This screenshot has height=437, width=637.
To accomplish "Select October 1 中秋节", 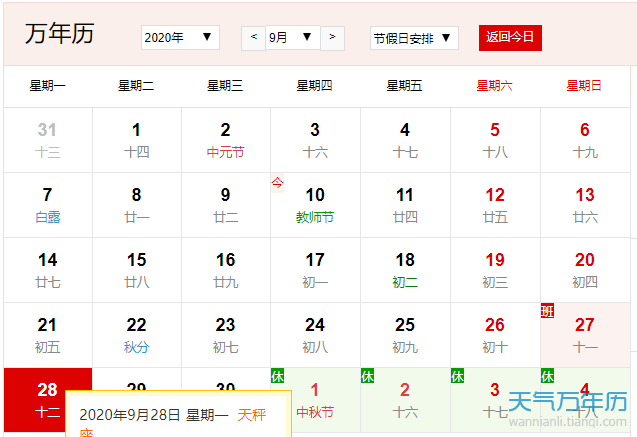I will coord(315,400).
